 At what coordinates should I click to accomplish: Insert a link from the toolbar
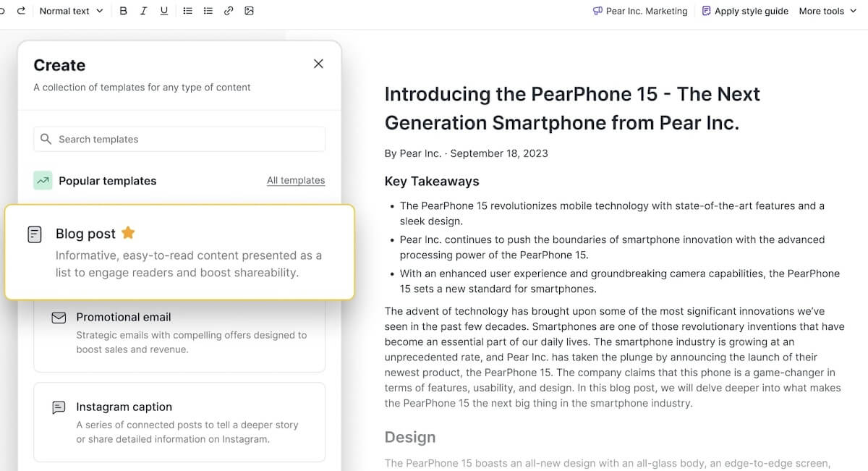(x=229, y=11)
